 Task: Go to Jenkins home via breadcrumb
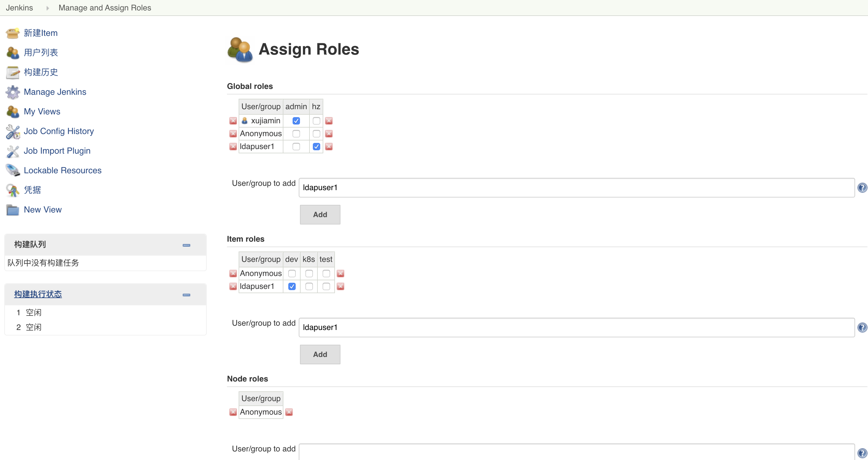click(19, 7)
